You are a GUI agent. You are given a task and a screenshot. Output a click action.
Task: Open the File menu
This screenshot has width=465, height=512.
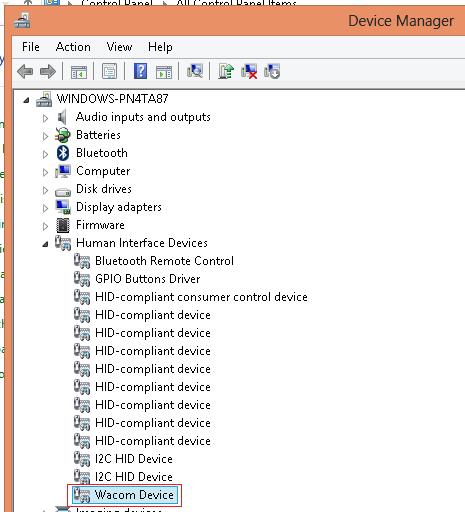[x=31, y=47]
